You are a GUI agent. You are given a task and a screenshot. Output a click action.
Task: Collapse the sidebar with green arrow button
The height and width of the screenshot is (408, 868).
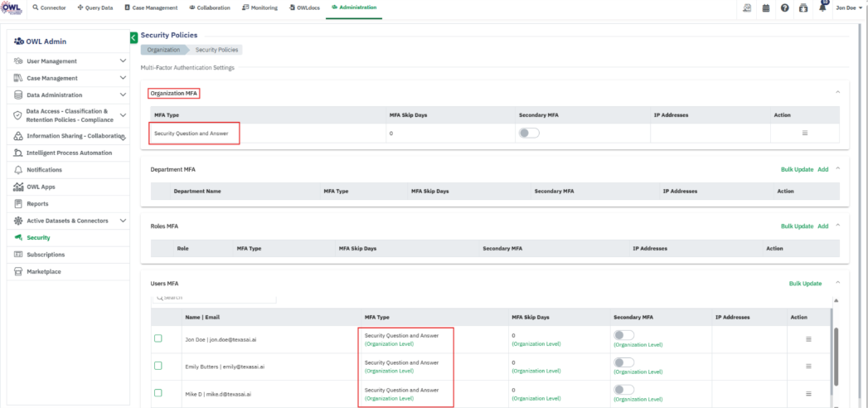click(133, 37)
